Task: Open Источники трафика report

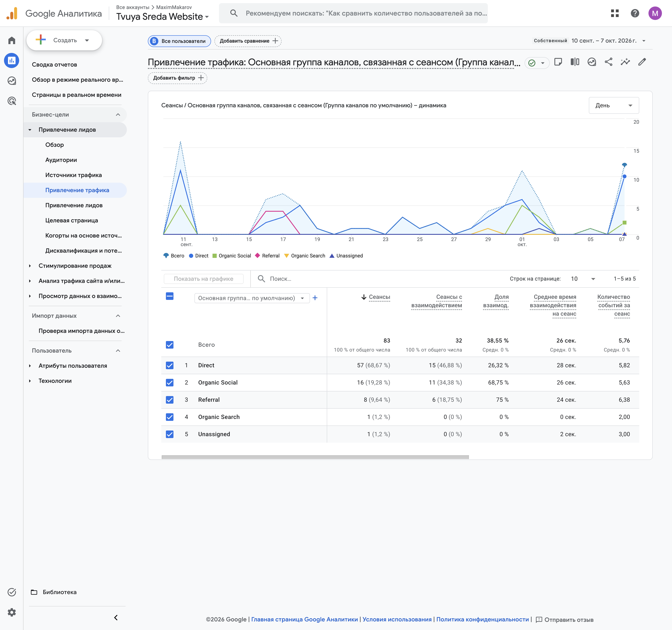Action: (73, 175)
